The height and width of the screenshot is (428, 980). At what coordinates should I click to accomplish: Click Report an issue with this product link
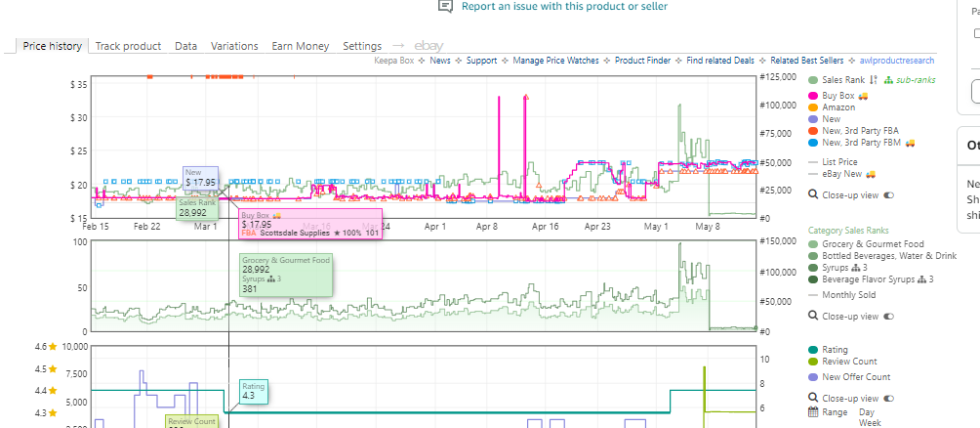[x=564, y=6]
